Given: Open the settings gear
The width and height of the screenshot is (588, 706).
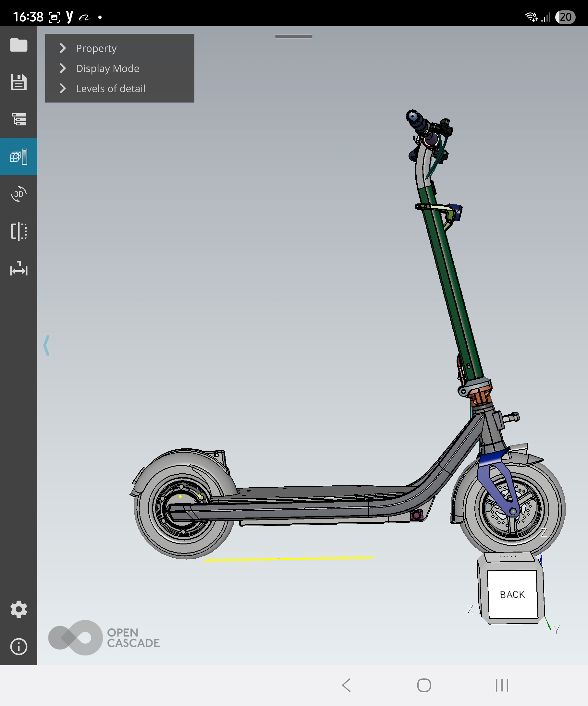Looking at the screenshot, I should coord(18,609).
